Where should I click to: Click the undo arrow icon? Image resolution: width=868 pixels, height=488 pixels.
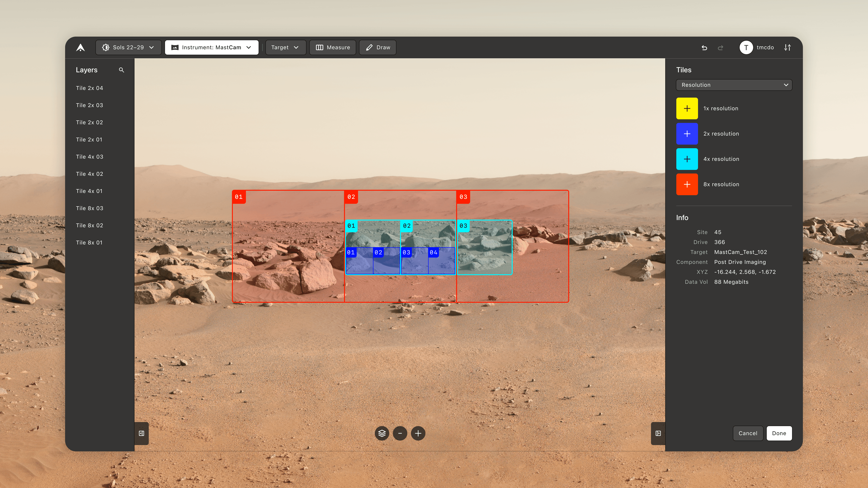pos(704,48)
